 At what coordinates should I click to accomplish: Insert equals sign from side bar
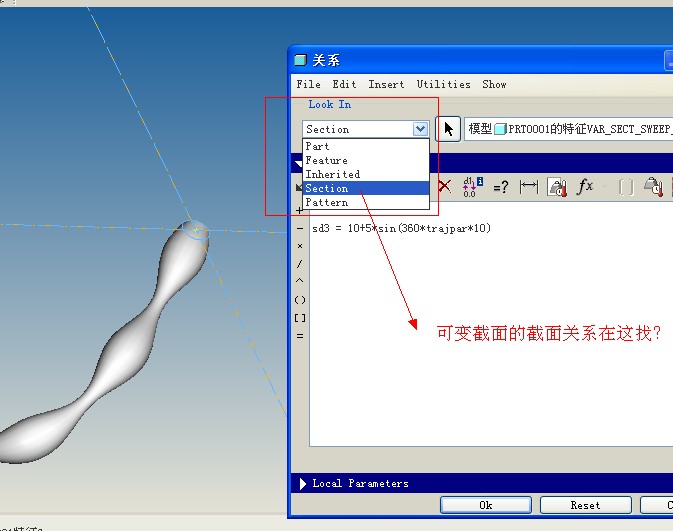tap(300, 336)
